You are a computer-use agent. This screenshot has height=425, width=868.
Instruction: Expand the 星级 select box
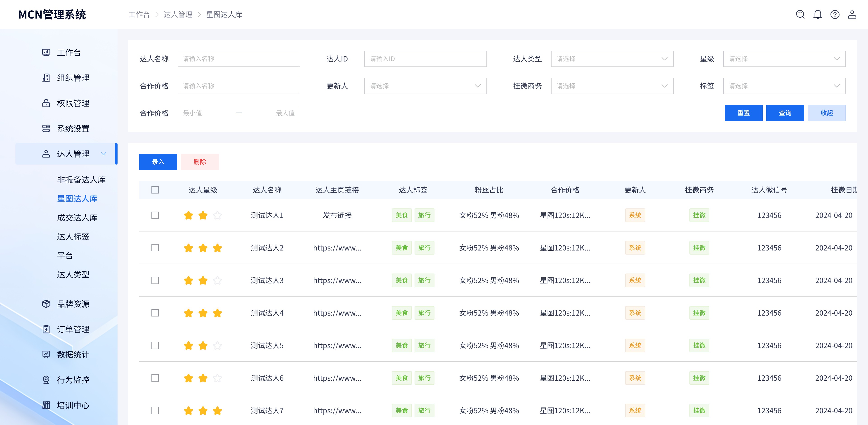[x=784, y=59]
